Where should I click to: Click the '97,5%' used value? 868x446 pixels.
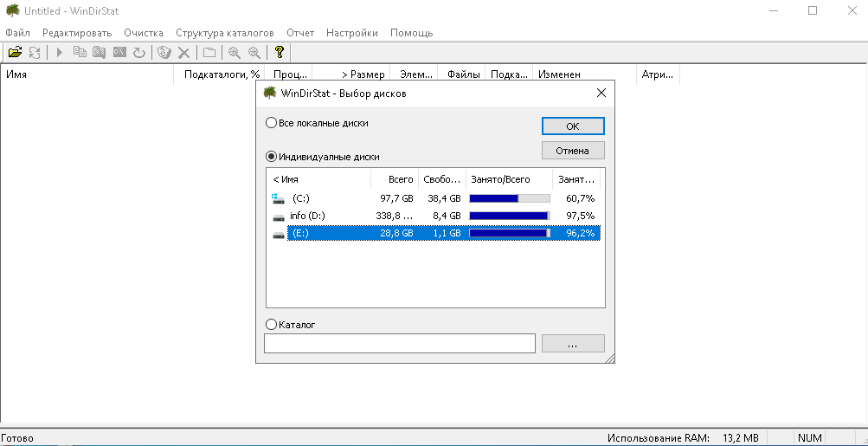580,217
